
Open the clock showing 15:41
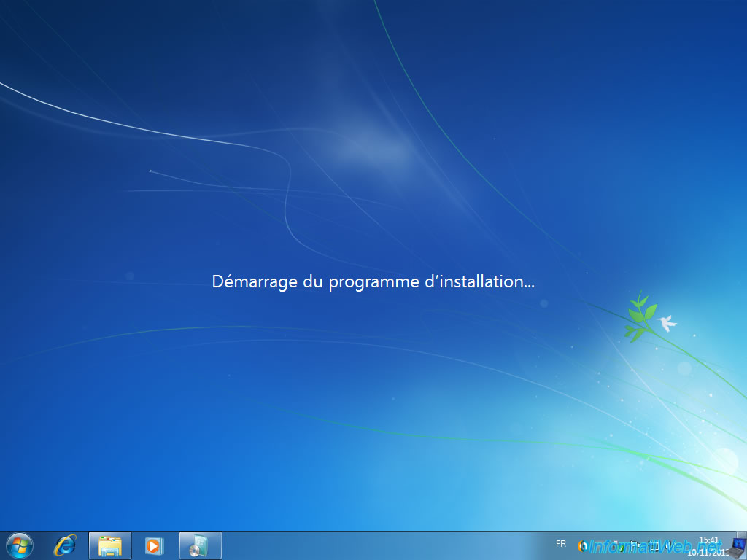(x=708, y=545)
